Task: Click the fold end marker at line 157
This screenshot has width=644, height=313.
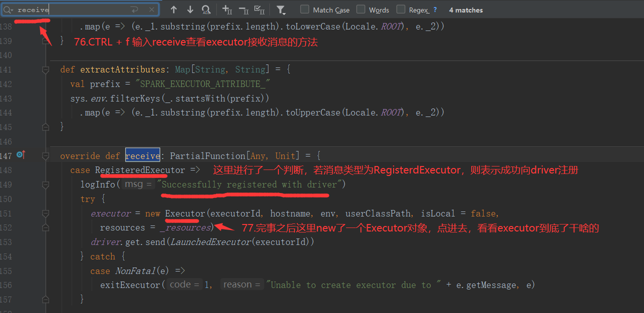Action: [46, 299]
